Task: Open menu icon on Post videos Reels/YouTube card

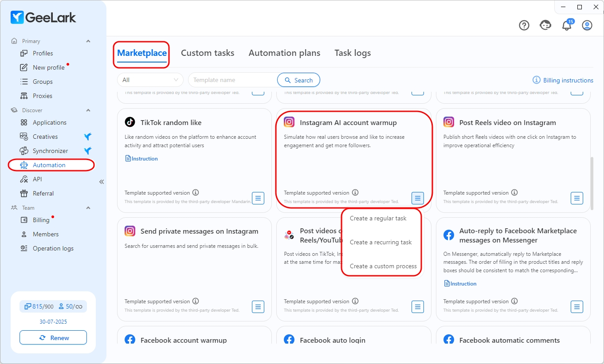Action: [417, 306]
